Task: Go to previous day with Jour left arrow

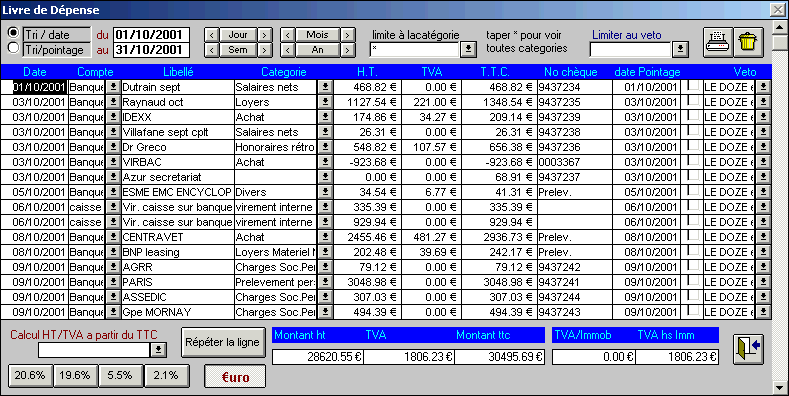Action: (x=211, y=35)
